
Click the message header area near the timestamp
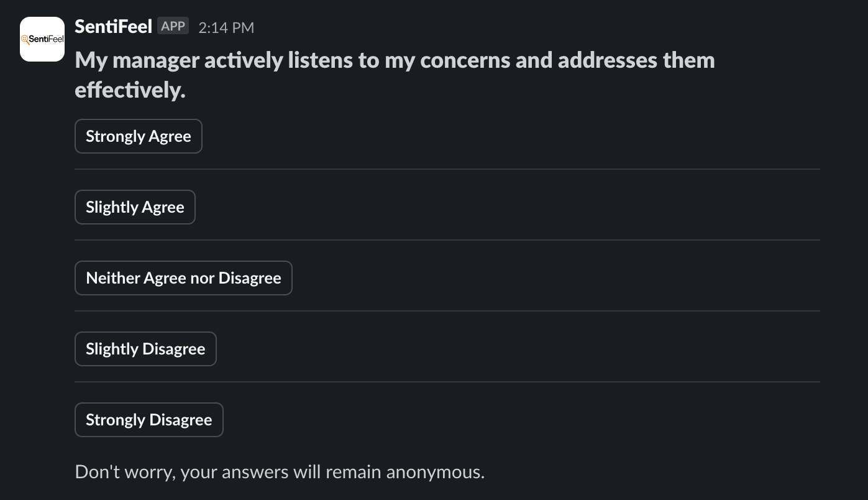coord(226,27)
